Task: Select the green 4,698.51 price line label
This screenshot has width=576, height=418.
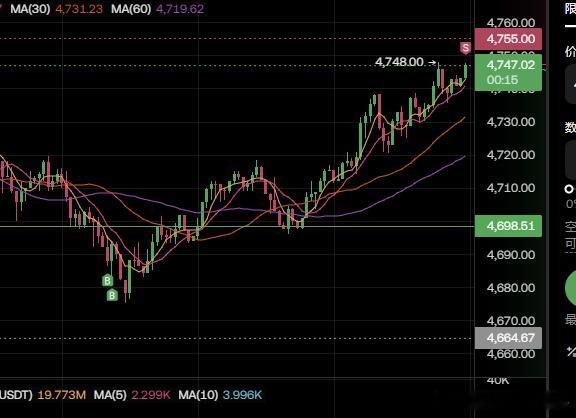Action: coord(508,226)
